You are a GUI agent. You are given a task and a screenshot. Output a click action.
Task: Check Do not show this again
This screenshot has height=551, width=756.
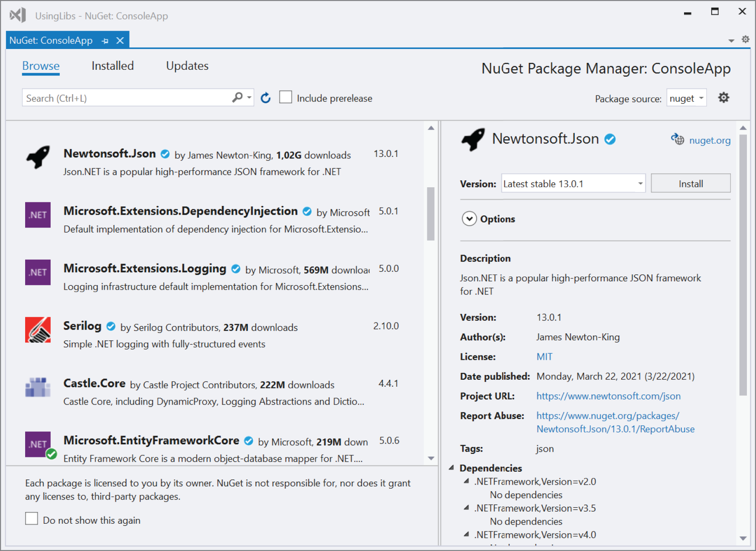[32, 518]
